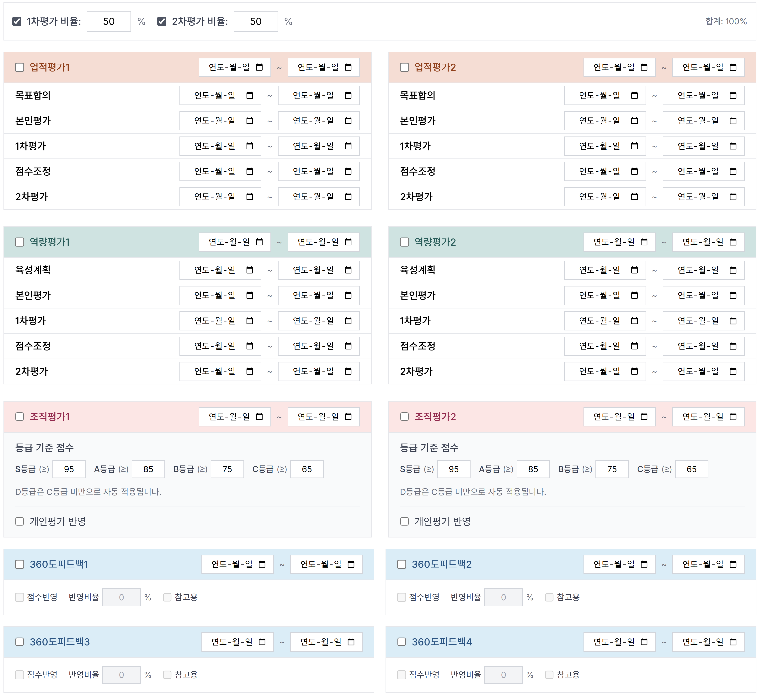Open calendar icon for 업적평가2 end date
Viewport: 762px width, 700px height.
point(733,67)
